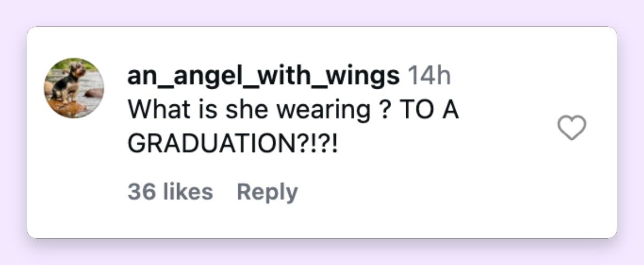Click the bold an_angel_with_wings handle

click(264, 77)
